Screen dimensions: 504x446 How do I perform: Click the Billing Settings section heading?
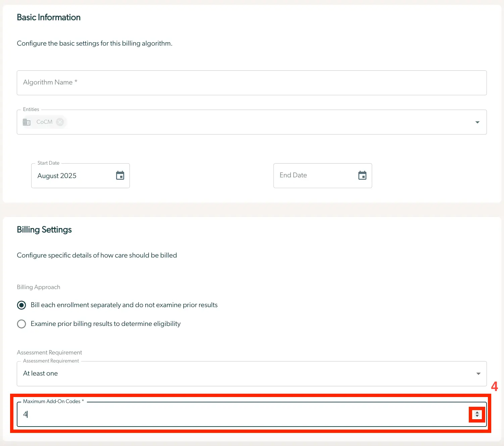[44, 229]
